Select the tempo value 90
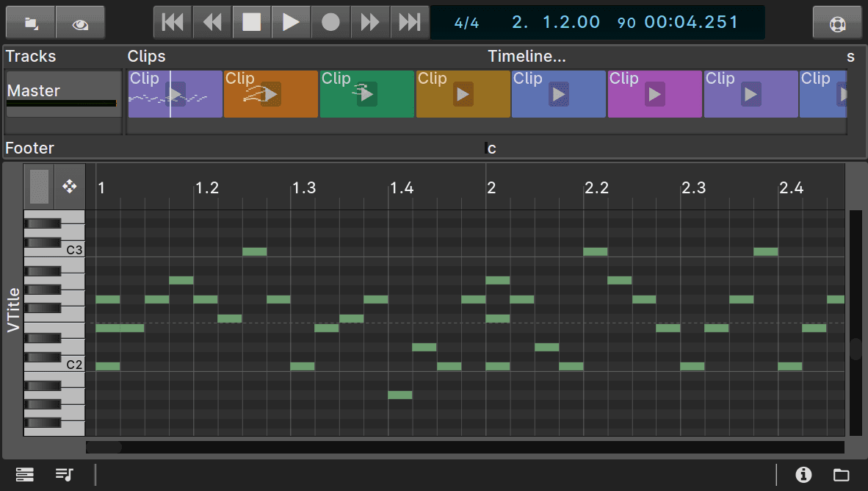Screen dimensions: 868x491 (626, 23)
